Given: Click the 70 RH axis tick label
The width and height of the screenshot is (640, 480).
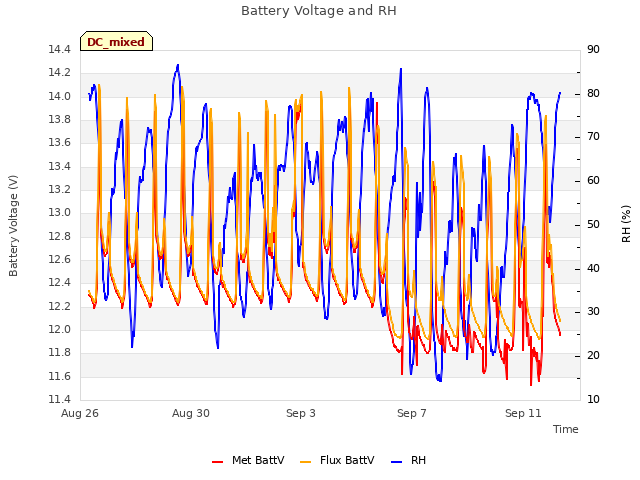Looking at the screenshot, I should (x=593, y=137).
